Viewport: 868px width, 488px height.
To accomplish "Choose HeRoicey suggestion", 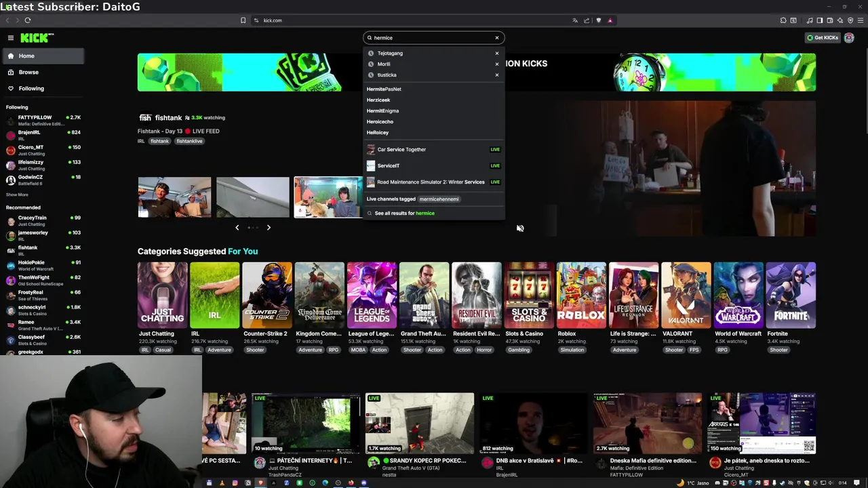I will [378, 132].
